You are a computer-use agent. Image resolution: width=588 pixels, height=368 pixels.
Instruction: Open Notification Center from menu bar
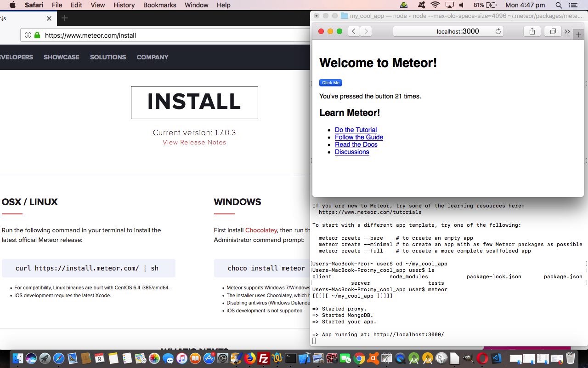coord(573,5)
